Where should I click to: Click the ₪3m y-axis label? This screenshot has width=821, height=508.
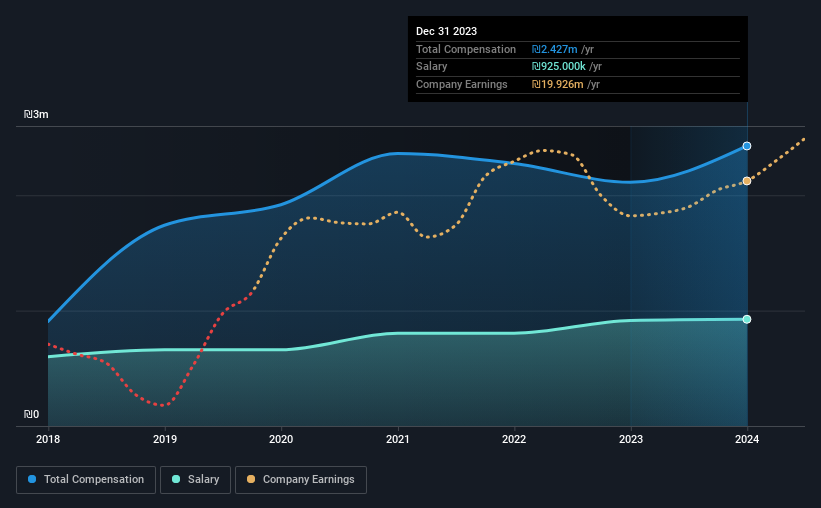point(36,114)
